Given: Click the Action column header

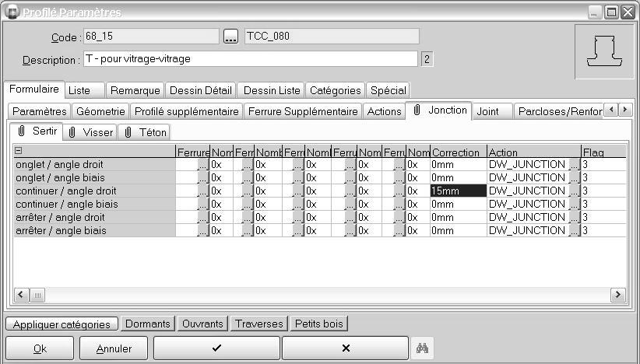Looking at the screenshot, I should (x=534, y=152).
